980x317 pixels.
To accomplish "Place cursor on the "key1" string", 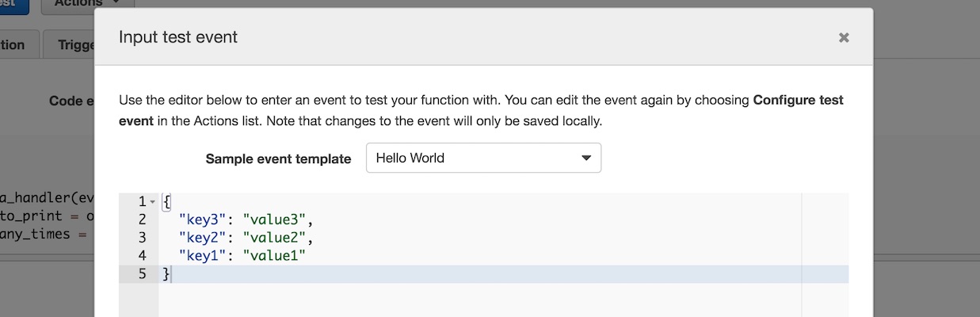I will 202,255.
